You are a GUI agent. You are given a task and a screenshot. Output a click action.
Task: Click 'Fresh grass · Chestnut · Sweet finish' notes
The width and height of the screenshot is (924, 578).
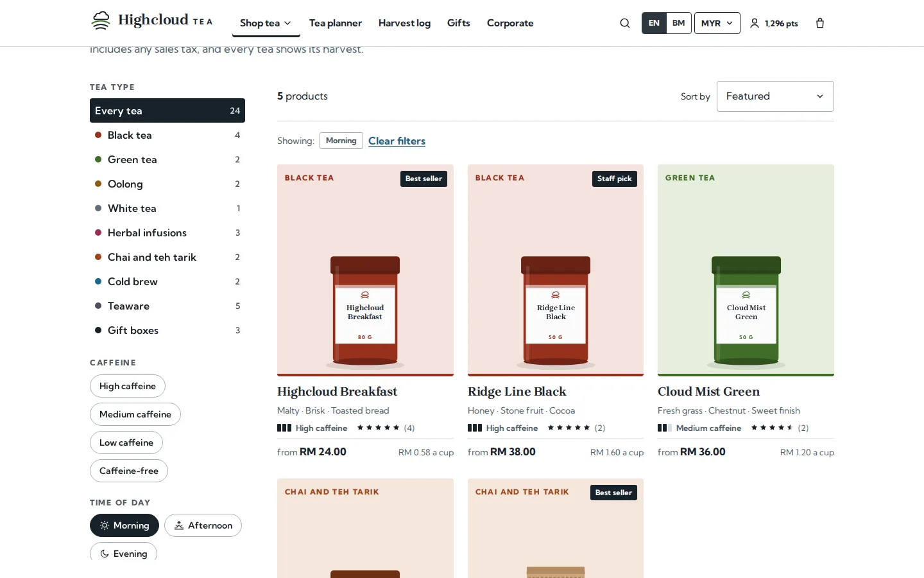729,410
